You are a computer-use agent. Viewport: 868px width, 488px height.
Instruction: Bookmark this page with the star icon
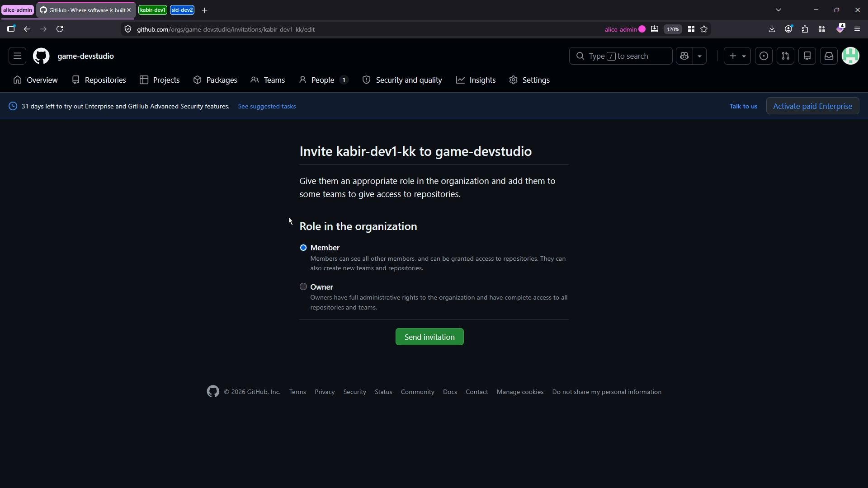(704, 29)
